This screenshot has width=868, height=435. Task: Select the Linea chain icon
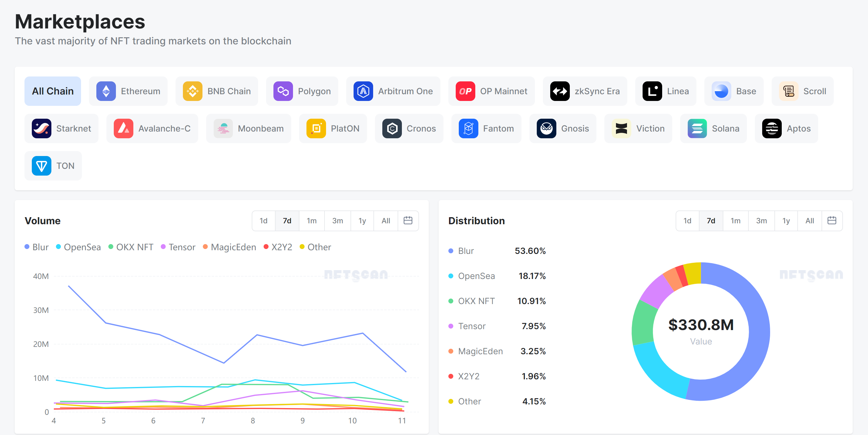652,91
